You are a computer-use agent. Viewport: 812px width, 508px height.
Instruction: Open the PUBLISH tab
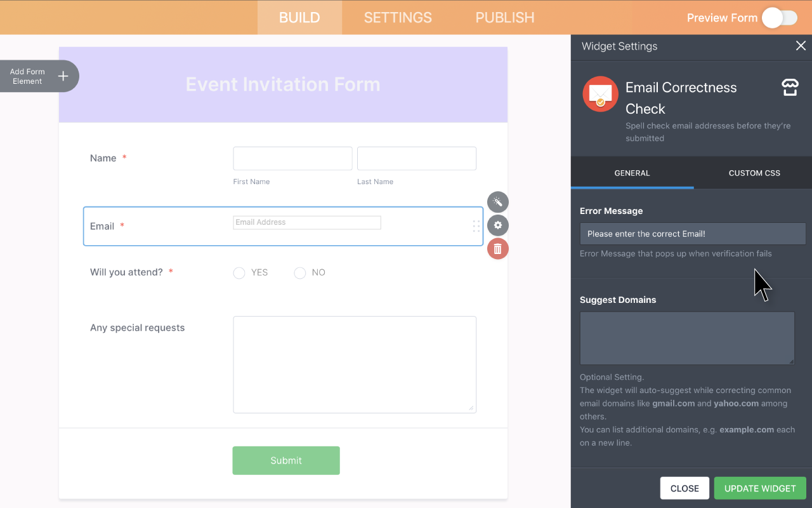click(505, 18)
